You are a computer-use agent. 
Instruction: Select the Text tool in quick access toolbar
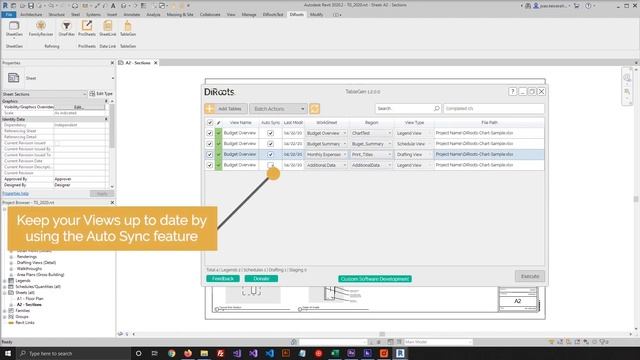[113, 6]
